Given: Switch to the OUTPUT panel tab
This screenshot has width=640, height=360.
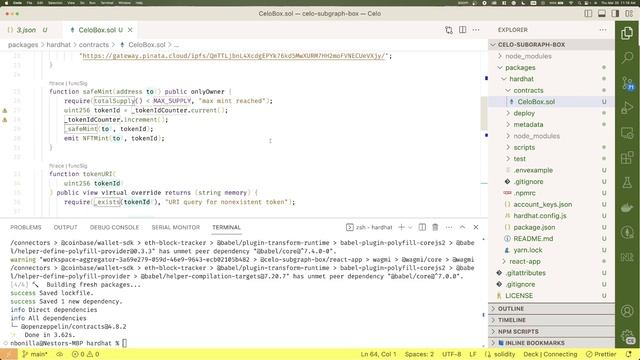Looking at the screenshot, I should [65, 227].
